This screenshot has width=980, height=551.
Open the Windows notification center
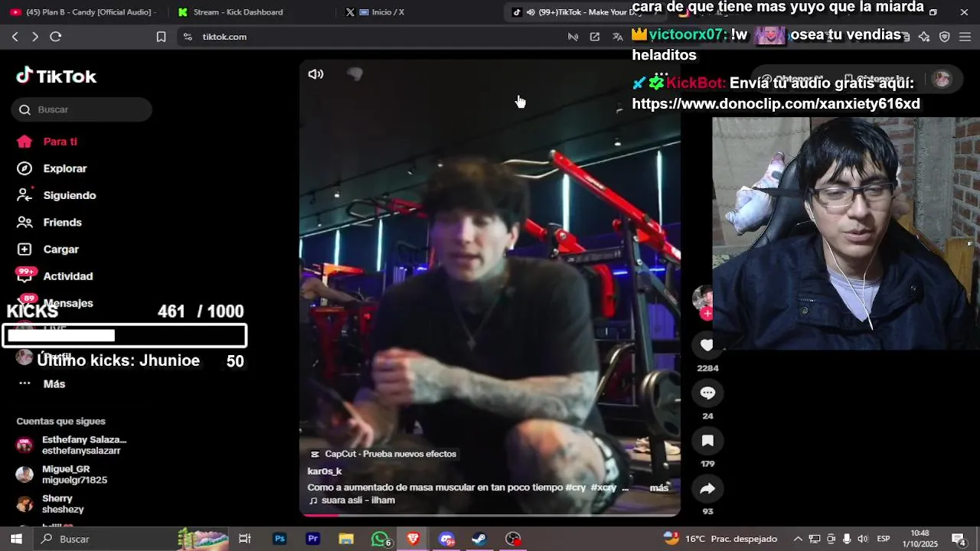point(958,539)
